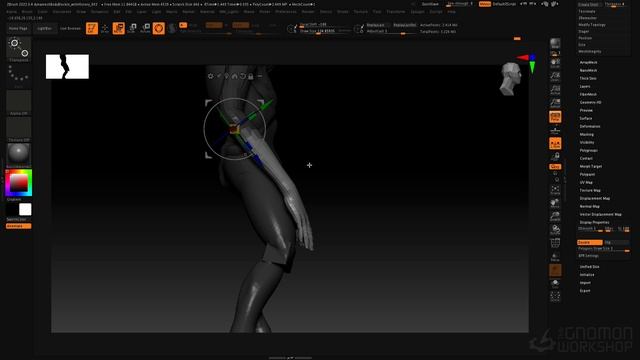The width and height of the screenshot is (640, 360).
Task: Open the Tool menu
Action: 377,12
